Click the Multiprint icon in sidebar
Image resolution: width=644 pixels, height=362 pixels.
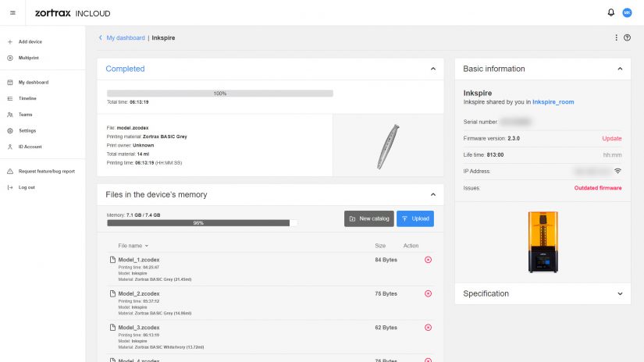pos(10,58)
